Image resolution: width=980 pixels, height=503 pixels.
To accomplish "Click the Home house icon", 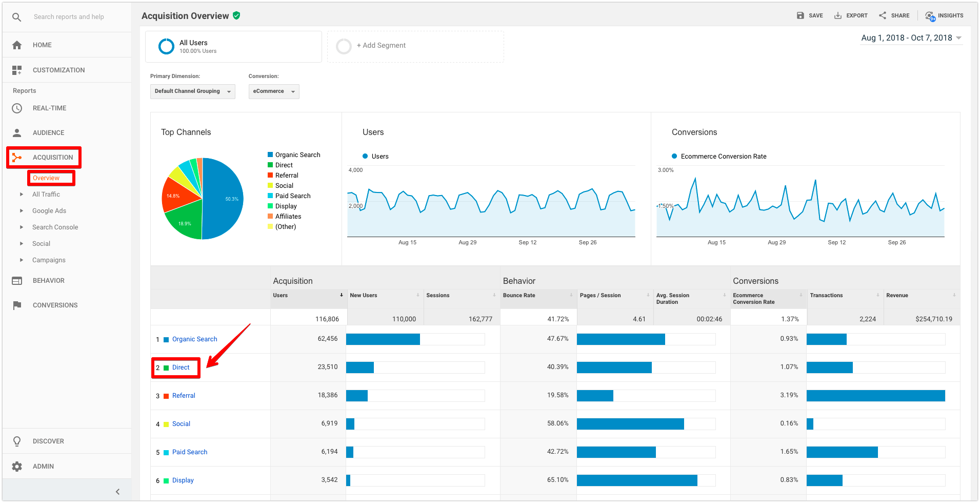I will pyautogui.click(x=17, y=45).
